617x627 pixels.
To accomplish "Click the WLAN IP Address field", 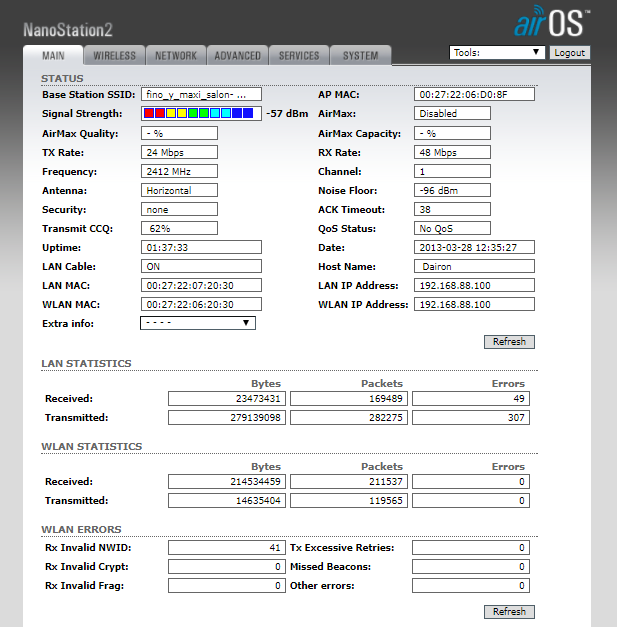I will tap(474, 304).
